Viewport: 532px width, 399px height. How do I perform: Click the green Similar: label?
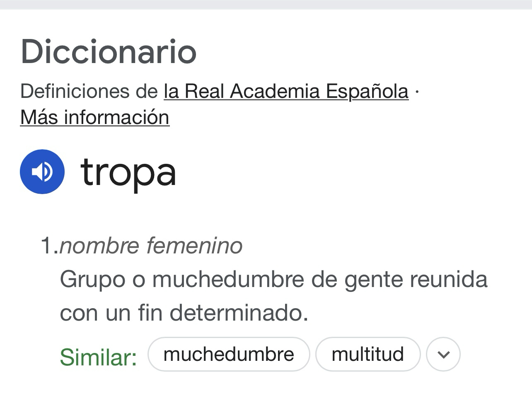[98, 357]
